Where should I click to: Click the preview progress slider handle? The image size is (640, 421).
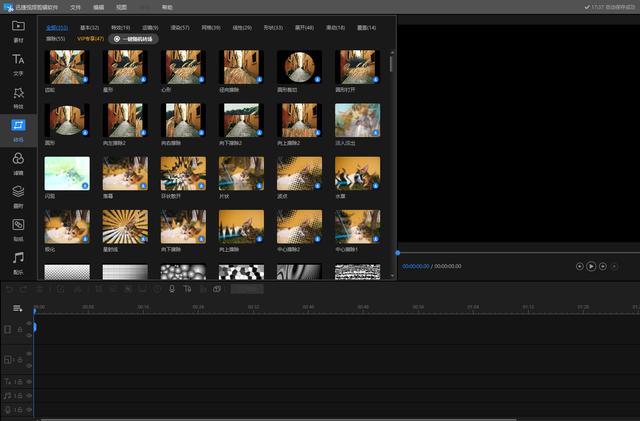pos(398,253)
